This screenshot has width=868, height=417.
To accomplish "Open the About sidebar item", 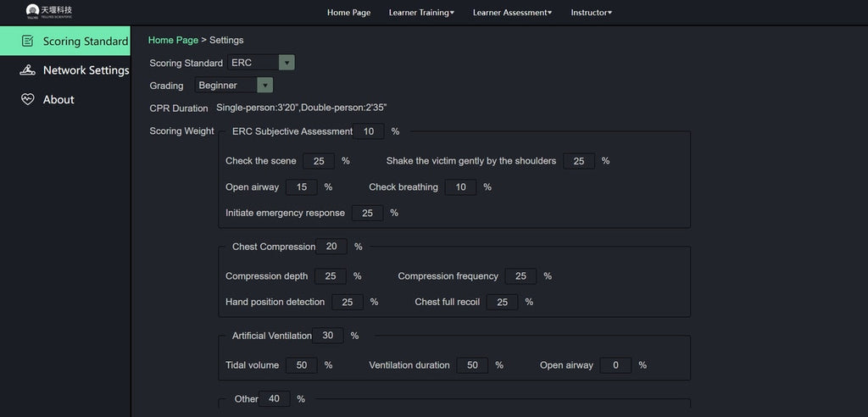I will 58,99.
